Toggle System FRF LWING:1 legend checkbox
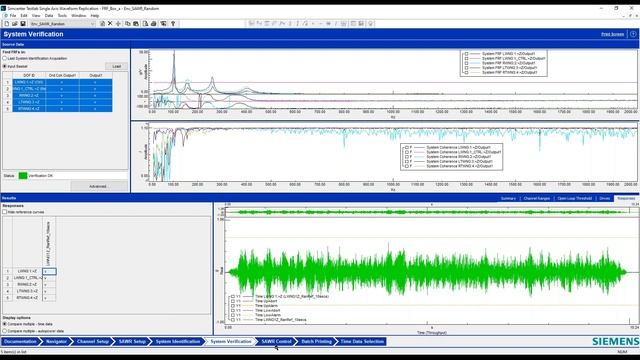The image size is (640, 360). pos(466,53)
